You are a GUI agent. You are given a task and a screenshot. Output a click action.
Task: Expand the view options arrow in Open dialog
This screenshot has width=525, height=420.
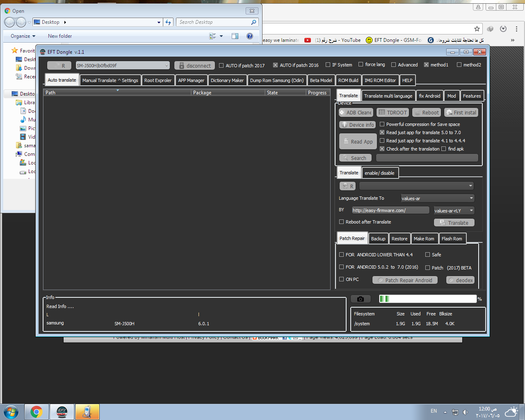point(221,36)
